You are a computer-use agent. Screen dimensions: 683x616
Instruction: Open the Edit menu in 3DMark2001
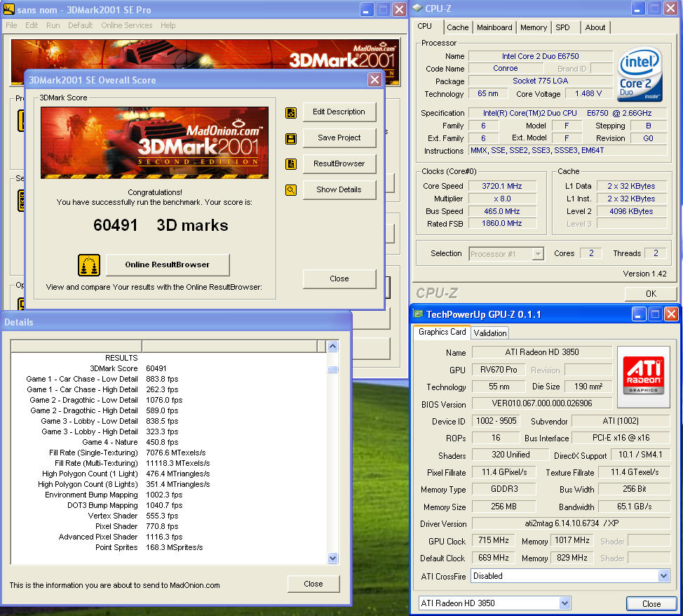pyautogui.click(x=32, y=25)
